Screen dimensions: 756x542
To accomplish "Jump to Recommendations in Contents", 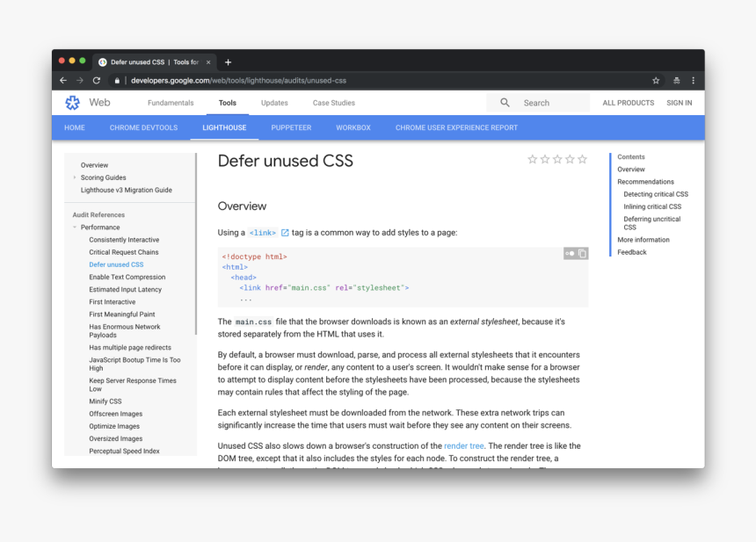I will pos(645,182).
